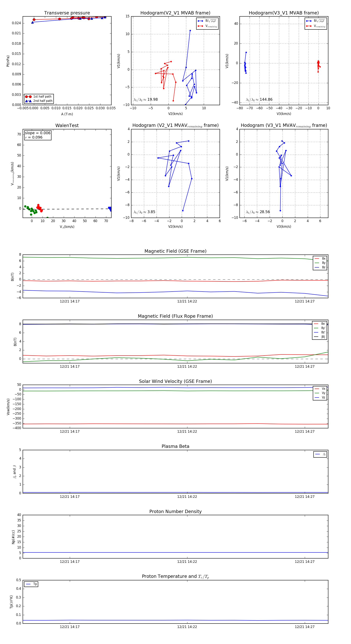
Task: Click the 'Hodogram (V3_V1 MVAVremaining frame)' title
Action: click(284, 125)
